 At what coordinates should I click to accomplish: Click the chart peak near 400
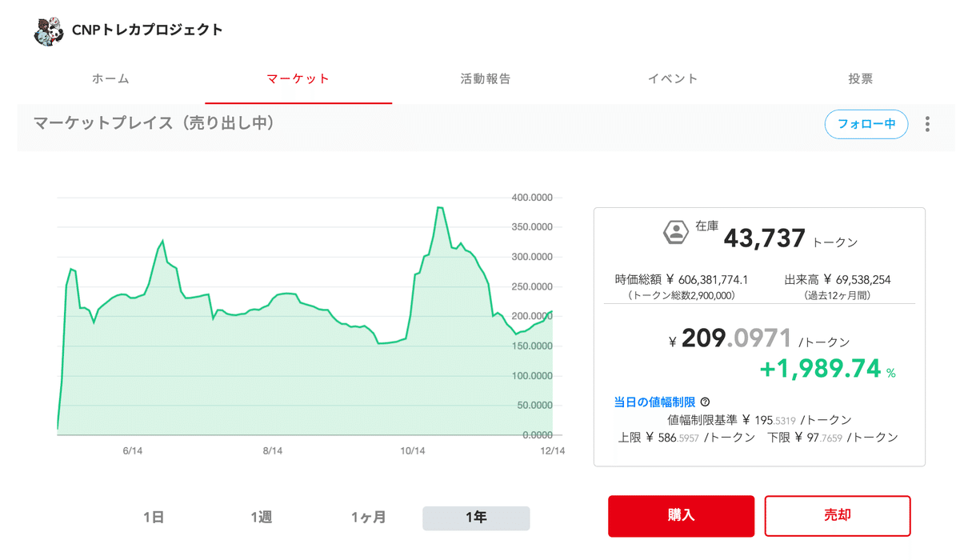click(439, 207)
